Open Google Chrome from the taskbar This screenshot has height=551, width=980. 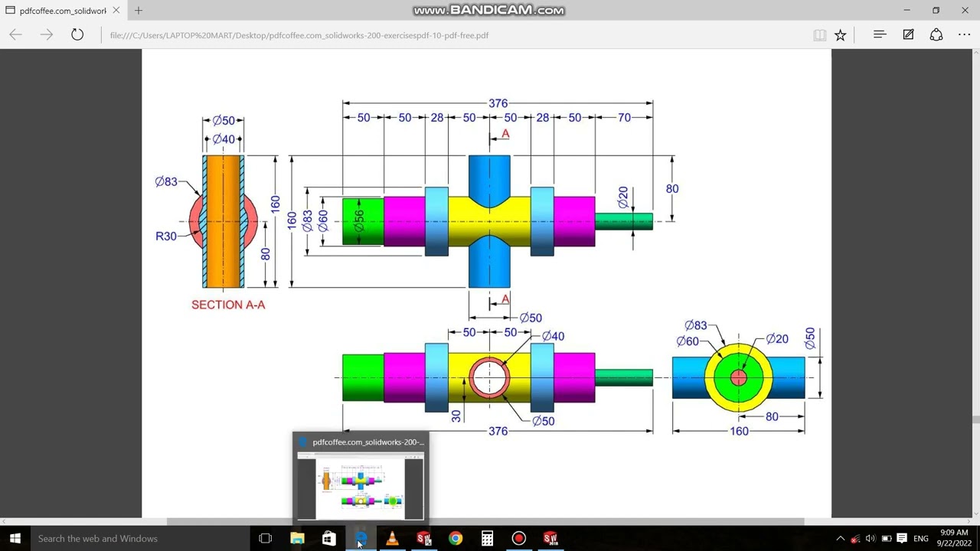[x=456, y=538]
